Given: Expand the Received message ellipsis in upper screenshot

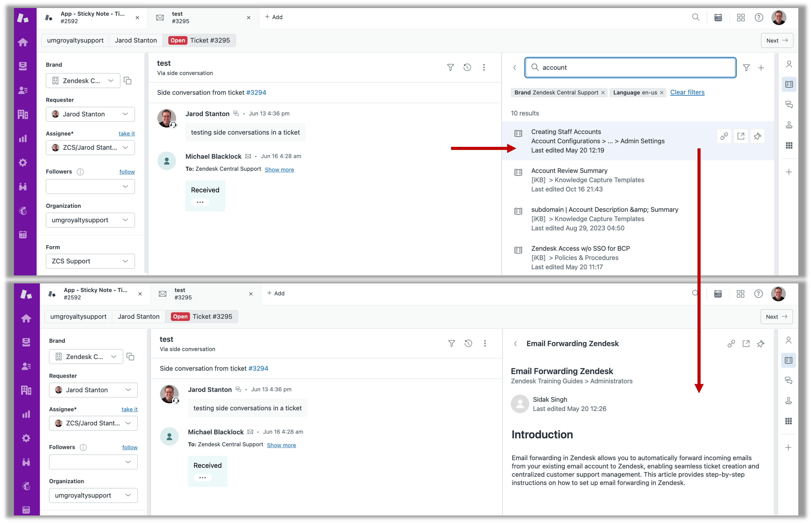Looking at the screenshot, I should 200,202.
